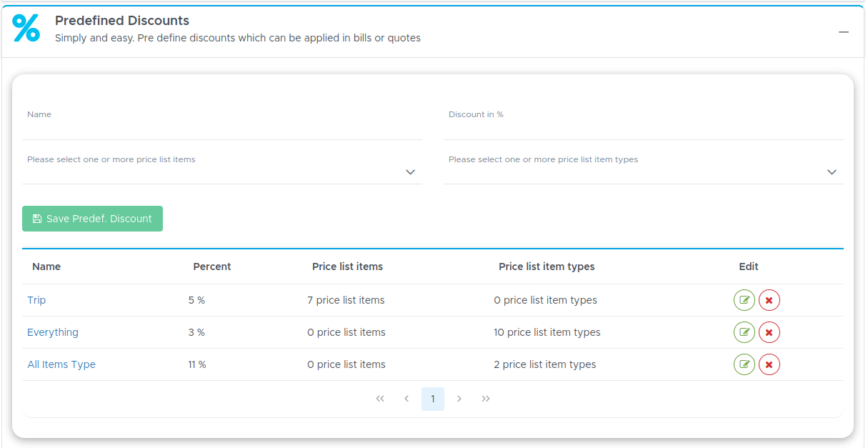Image resolution: width=868 pixels, height=448 pixels.
Task: Select page 1 in pagination
Action: click(x=433, y=399)
